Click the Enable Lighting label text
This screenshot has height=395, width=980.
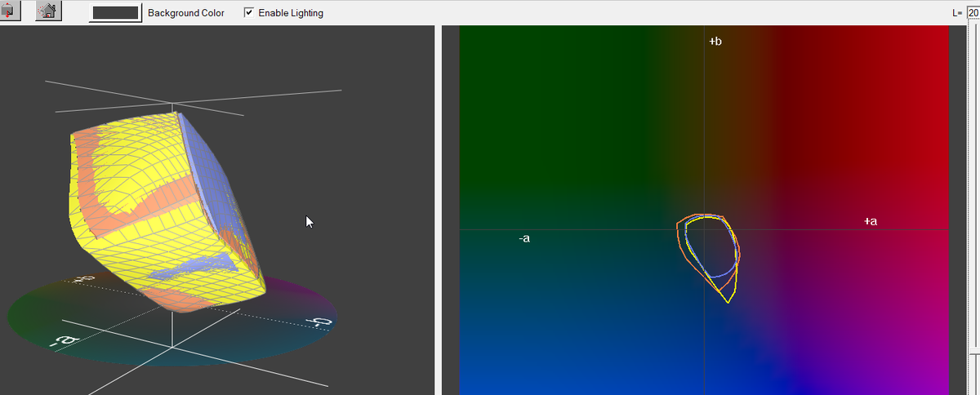290,13
